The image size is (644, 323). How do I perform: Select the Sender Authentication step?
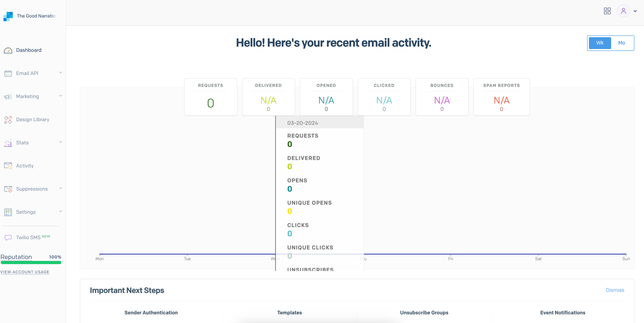pyautogui.click(x=151, y=313)
